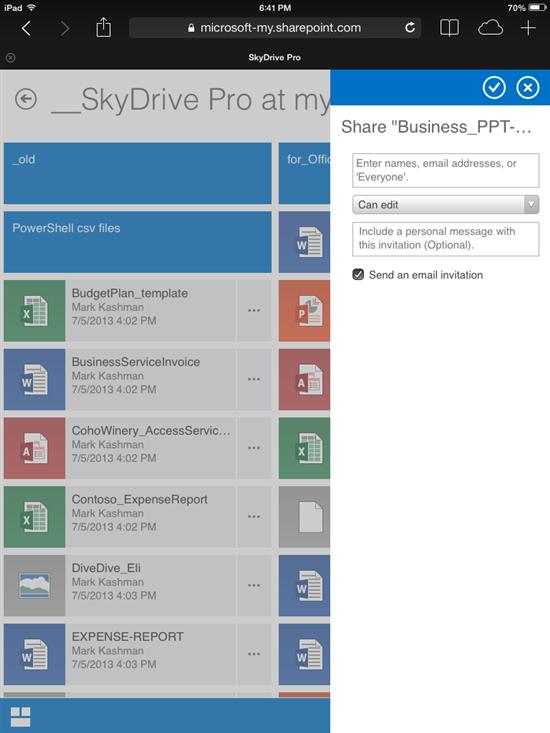Reload the page with refresh icon
550x733 pixels.
[410, 28]
